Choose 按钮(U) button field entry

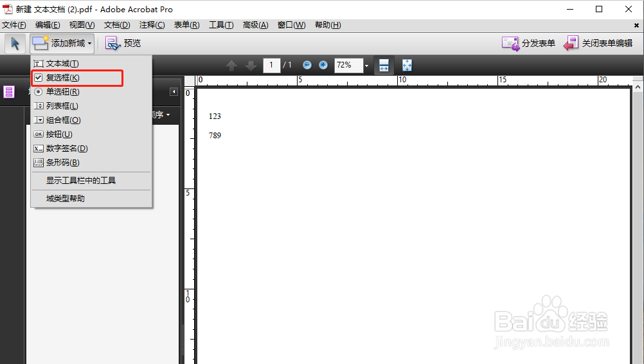pos(91,134)
